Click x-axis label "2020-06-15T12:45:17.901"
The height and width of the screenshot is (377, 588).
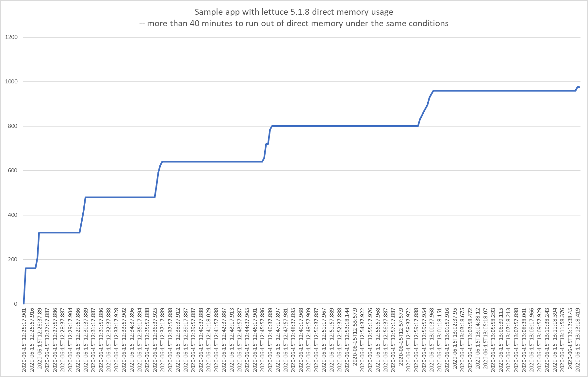[255, 340]
